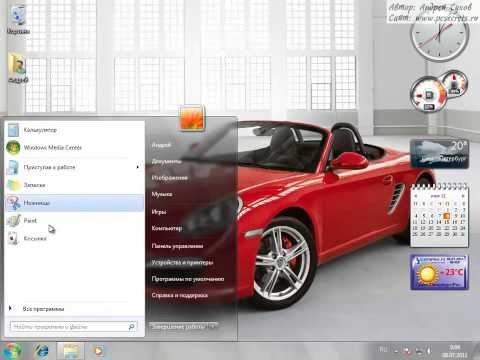Image resolution: width=480 pixels, height=360 pixels.
Task: Open Internet Explorer from the taskbar
Action: click(x=42, y=351)
